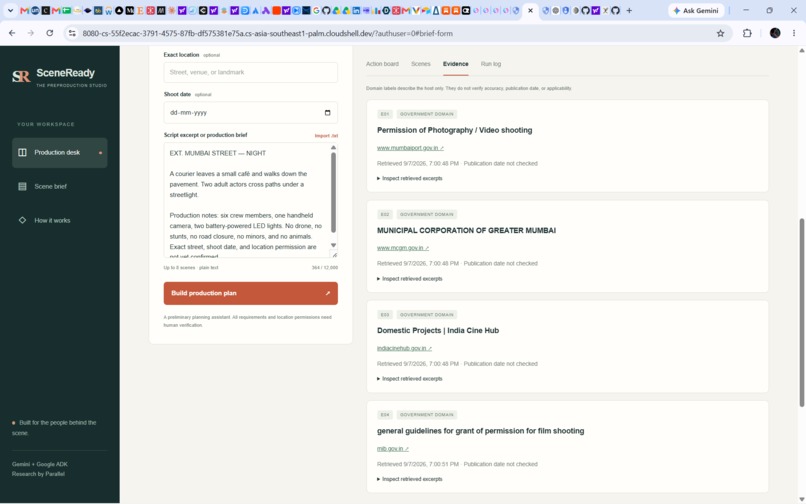Close the active browser tab
Screen dimensions: 806x504
[x=530, y=10]
